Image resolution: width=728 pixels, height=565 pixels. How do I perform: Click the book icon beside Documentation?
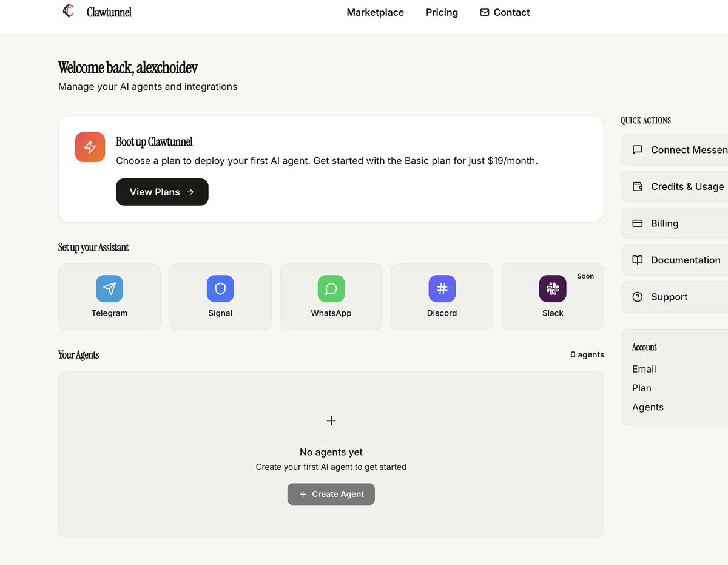tap(638, 260)
